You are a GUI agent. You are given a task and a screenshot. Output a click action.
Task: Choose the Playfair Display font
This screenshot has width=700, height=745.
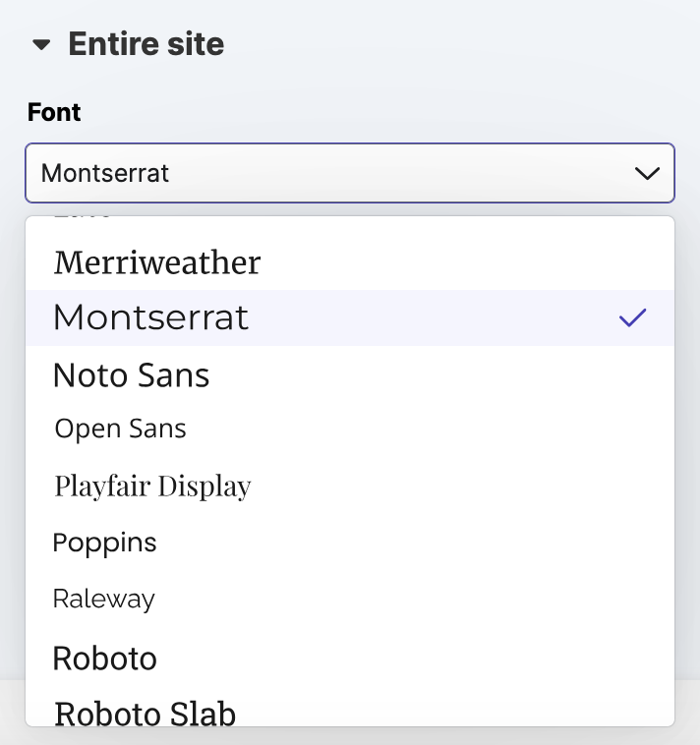152,486
